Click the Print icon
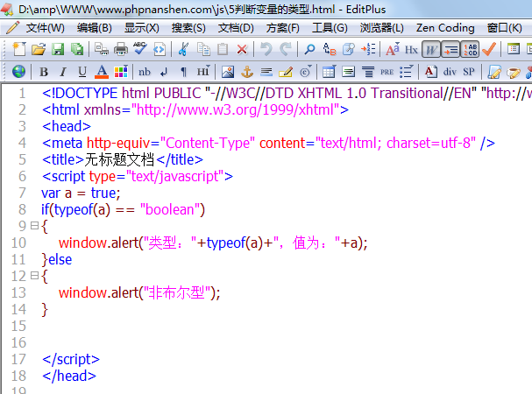Image resolution: width=532 pixels, height=394 pixels. (120, 50)
